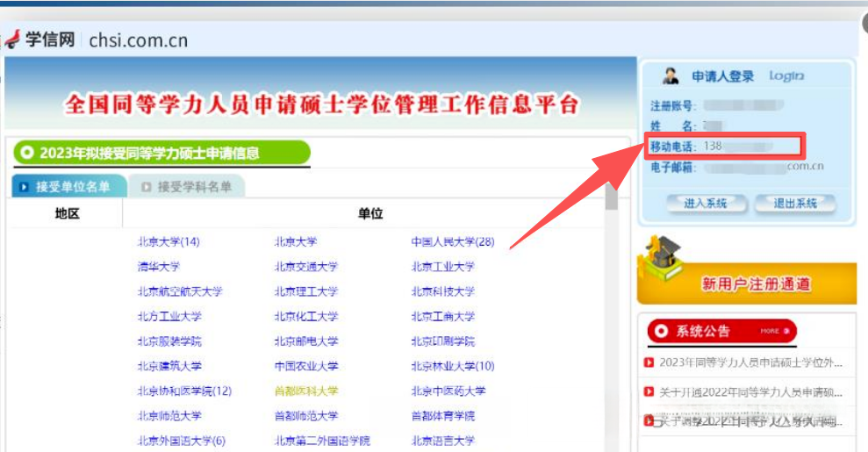Image resolution: width=868 pixels, height=452 pixels.
Task: Click the arrow icon of second announcement
Action: (649, 391)
